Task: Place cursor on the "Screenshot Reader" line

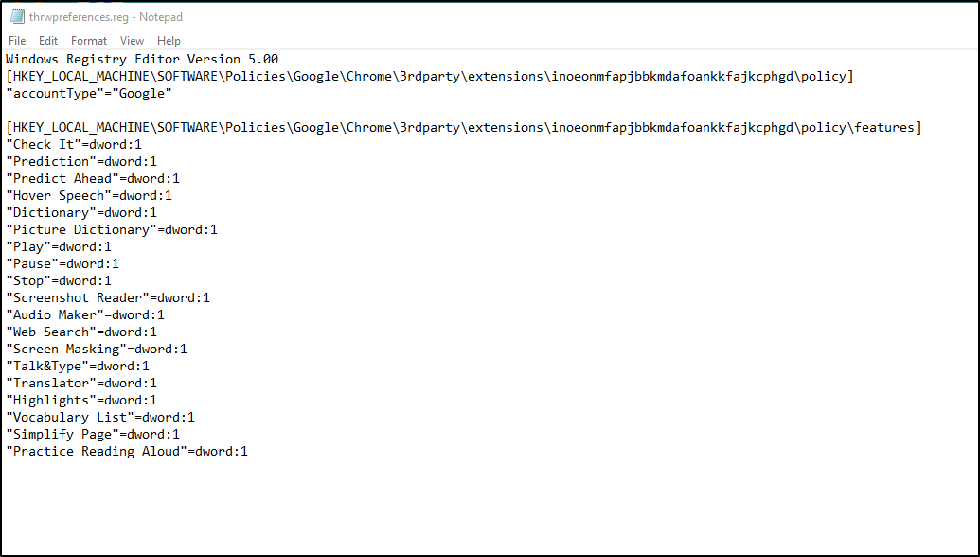Action: (x=108, y=298)
